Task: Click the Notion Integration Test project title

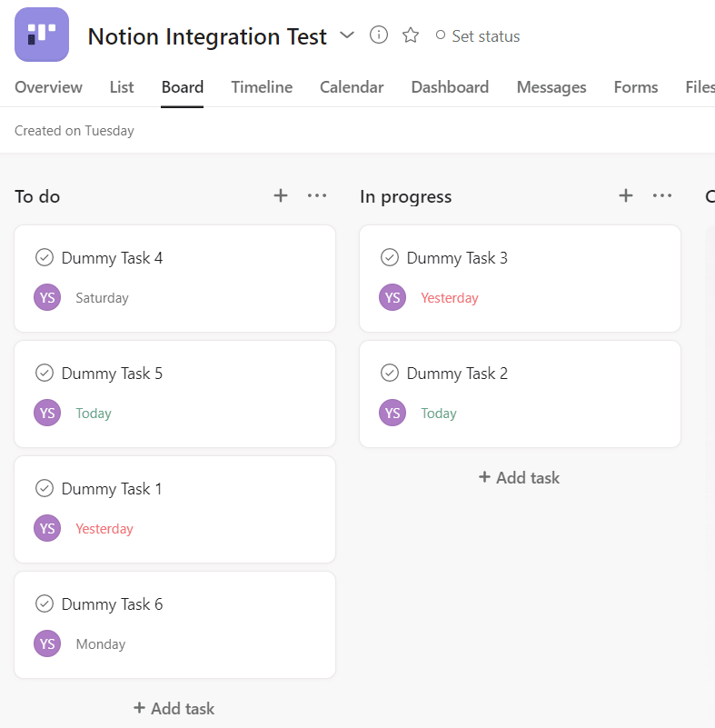Action: [207, 36]
